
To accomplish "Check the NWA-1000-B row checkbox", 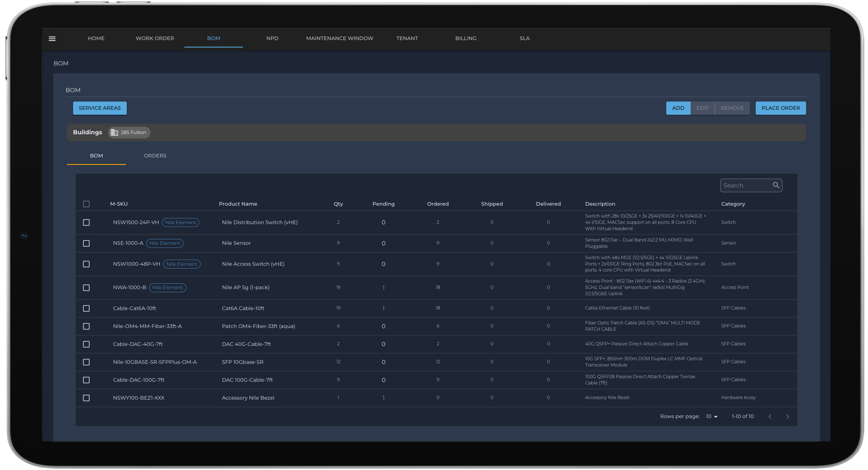I will pyautogui.click(x=86, y=287).
